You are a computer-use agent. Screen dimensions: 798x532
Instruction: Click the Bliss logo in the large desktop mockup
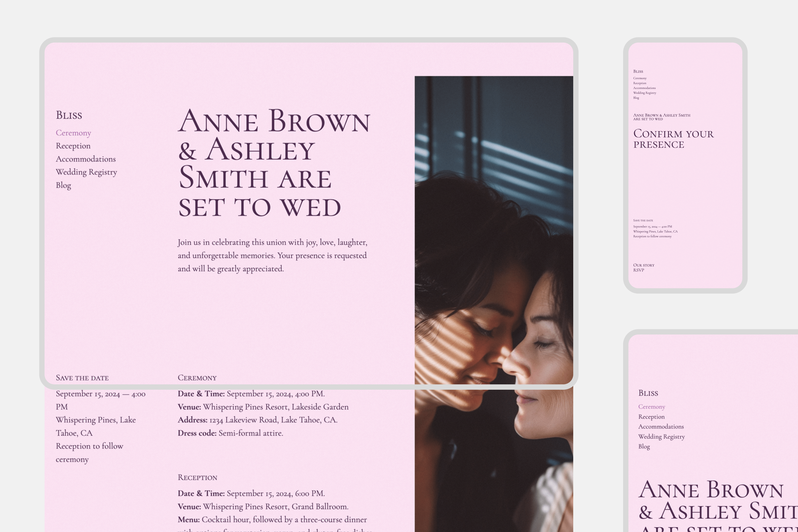69,115
